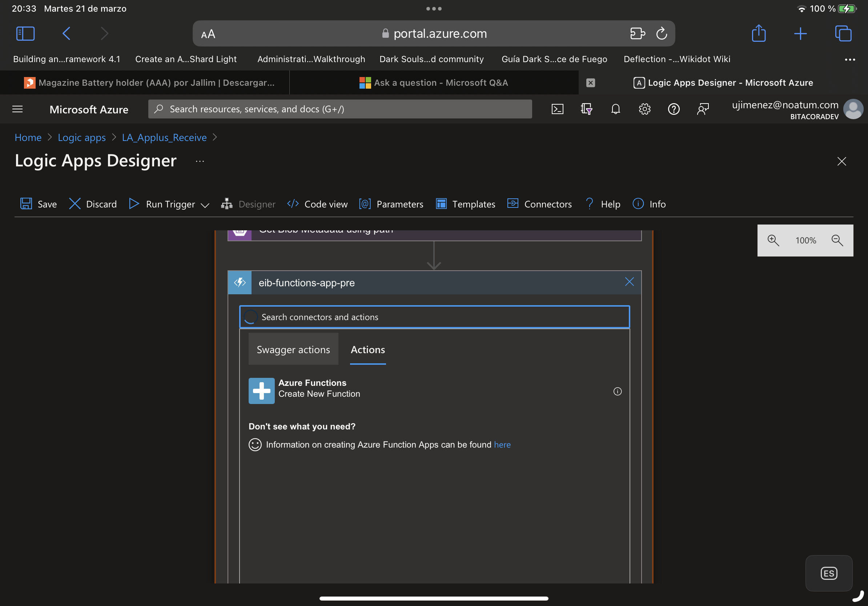Select Azure Functions Create New Function
The width and height of the screenshot is (868, 606).
click(x=434, y=391)
